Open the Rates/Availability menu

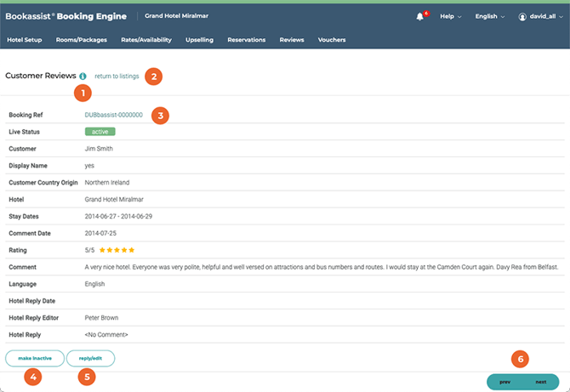(x=146, y=40)
